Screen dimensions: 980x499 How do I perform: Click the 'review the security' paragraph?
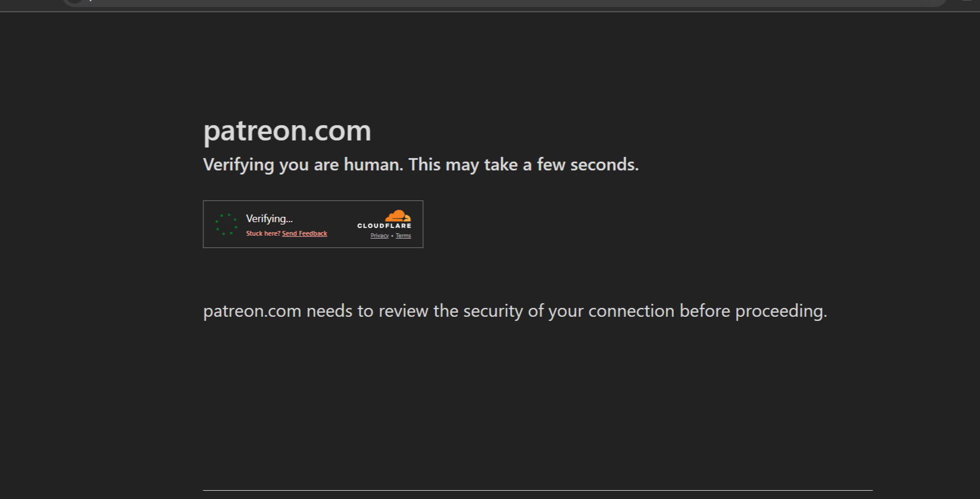coord(515,311)
